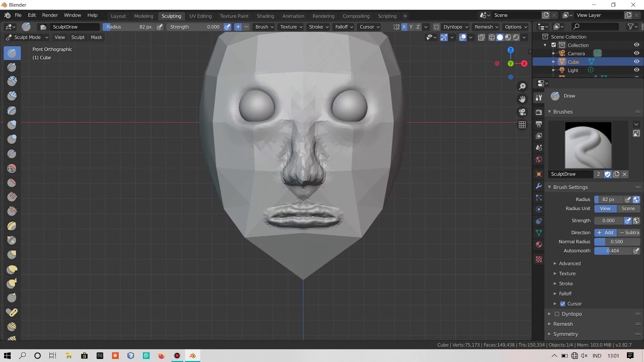This screenshot has width=644, height=362.
Task: Enable the Dyntopo panel checkbox
Action: pos(557,314)
